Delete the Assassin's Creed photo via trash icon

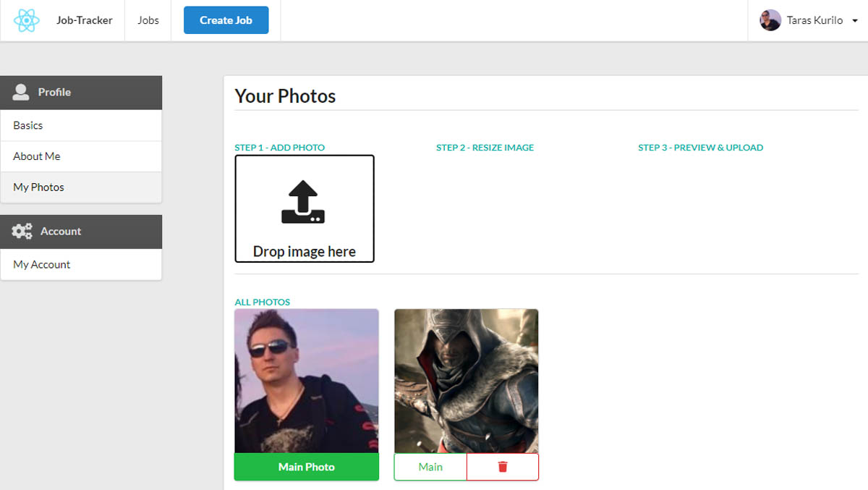click(502, 467)
